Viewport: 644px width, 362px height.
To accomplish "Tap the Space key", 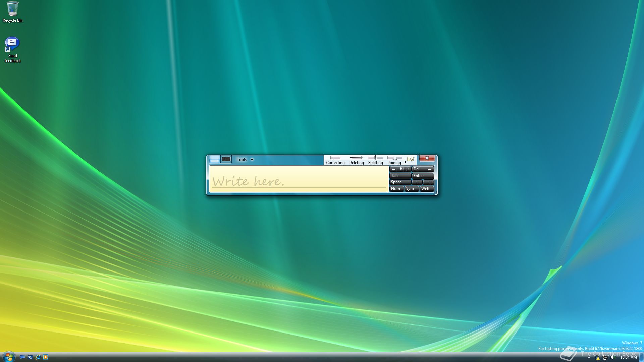I will (x=400, y=182).
